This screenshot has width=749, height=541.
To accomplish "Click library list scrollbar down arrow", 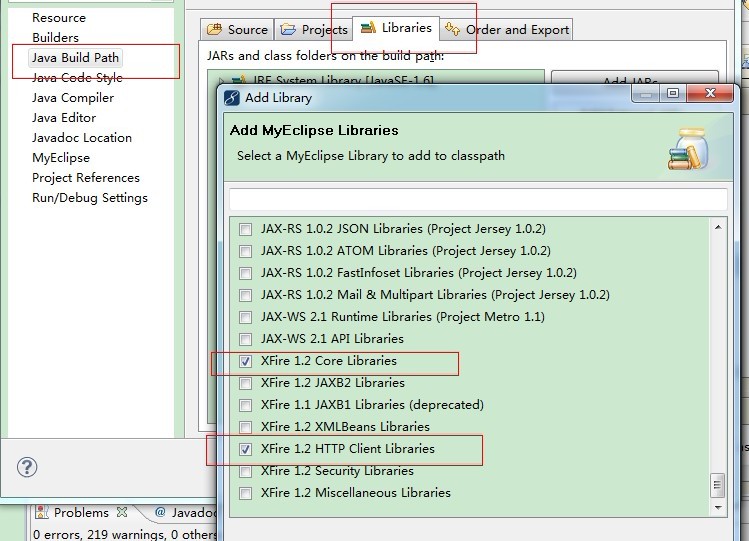I will [x=718, y=507].
